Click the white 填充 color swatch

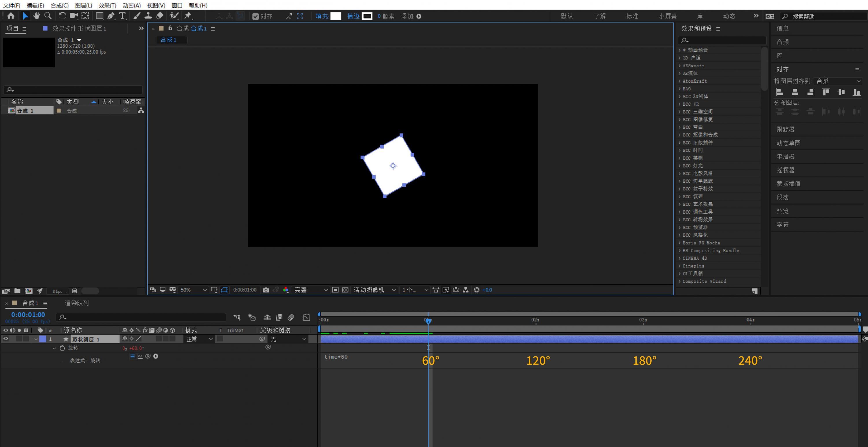click(x=336, y=16)
